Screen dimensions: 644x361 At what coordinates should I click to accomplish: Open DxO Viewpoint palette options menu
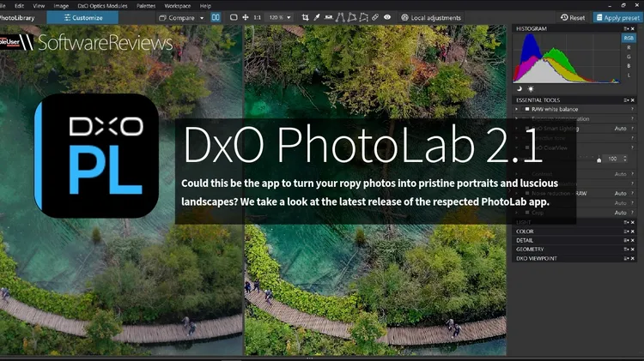tap(626, 258)
